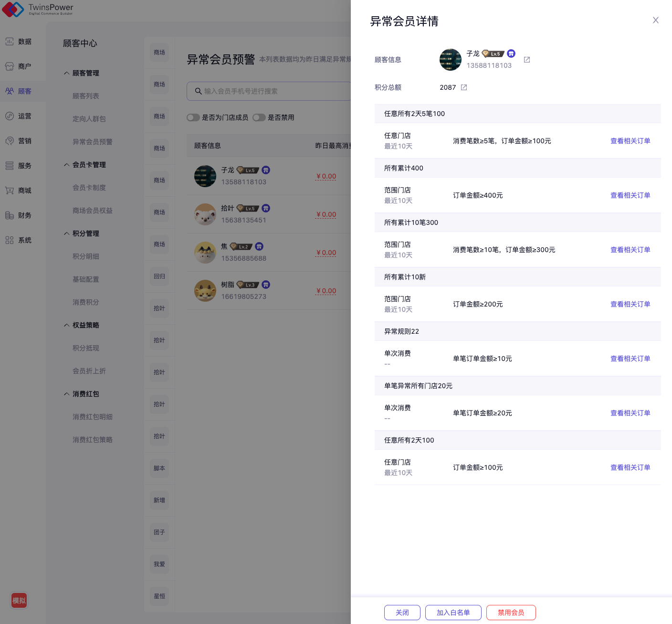Collapse the 顾客管理 menu group
Image resolution: width=672 pixels, height=624 pixels.
click(x=67, y=73)
